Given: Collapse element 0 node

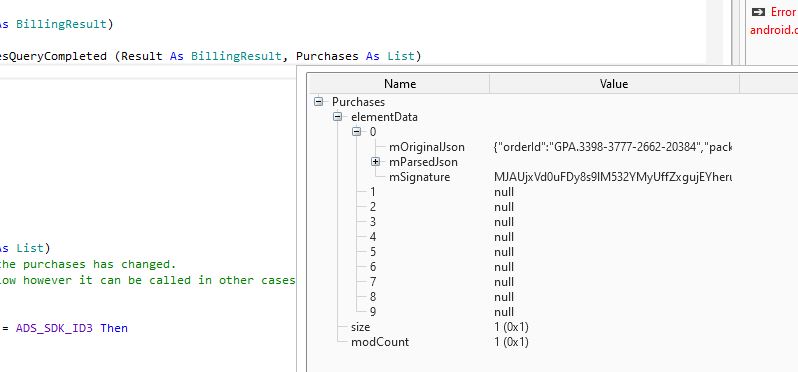Looking at the screenshot, I should click(357, 132).
